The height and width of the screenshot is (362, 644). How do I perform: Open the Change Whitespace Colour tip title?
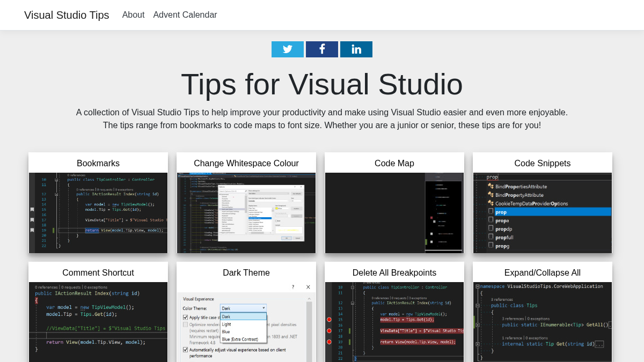point(246,164)
